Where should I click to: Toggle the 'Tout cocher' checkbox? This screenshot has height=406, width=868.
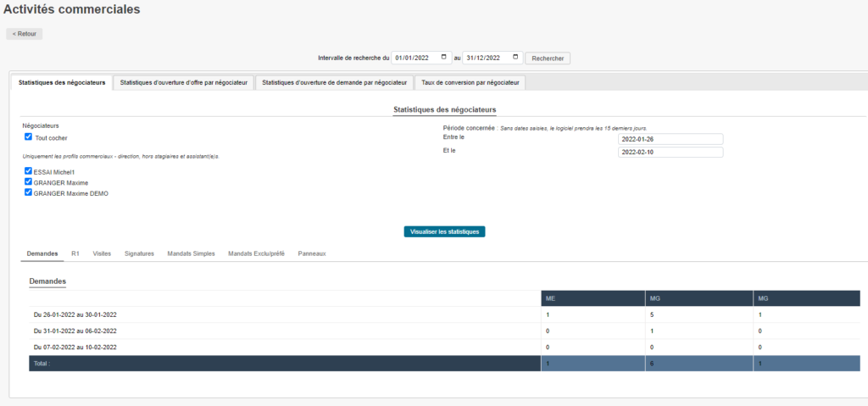pyautogui.click(x=28, y=137)
